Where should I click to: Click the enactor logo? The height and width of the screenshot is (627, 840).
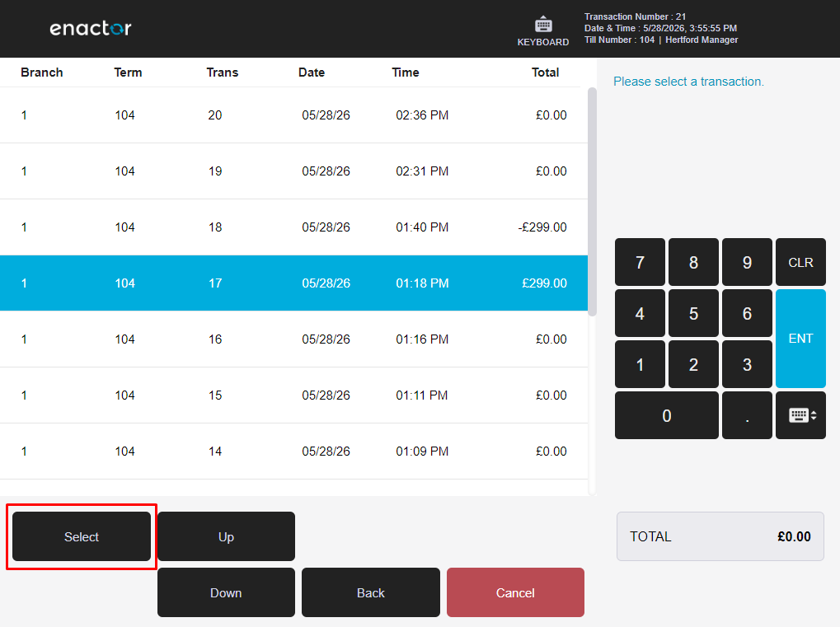tap(91, 28)
